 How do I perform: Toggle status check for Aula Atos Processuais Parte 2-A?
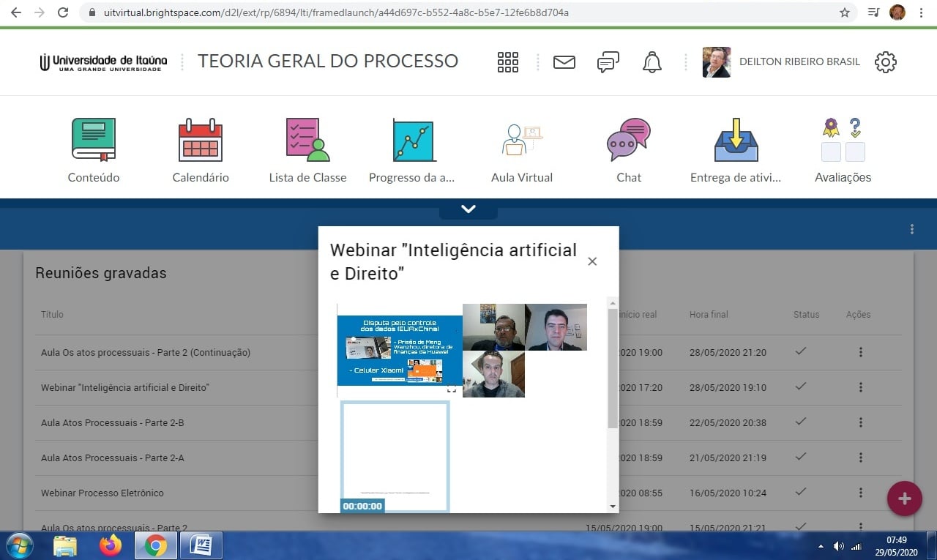[x=800, y=458]
